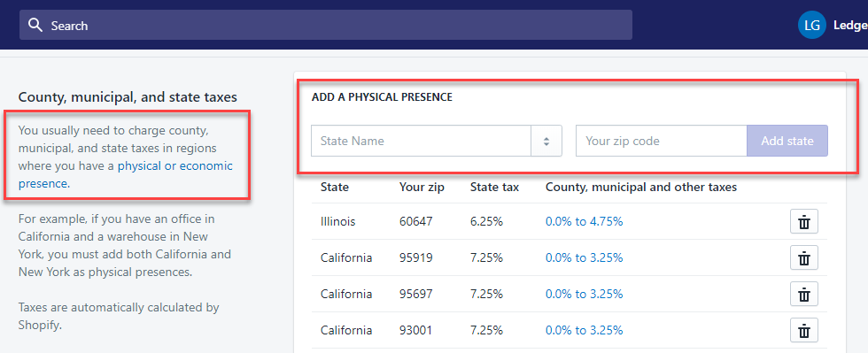Focus the top Search bar

326,25
